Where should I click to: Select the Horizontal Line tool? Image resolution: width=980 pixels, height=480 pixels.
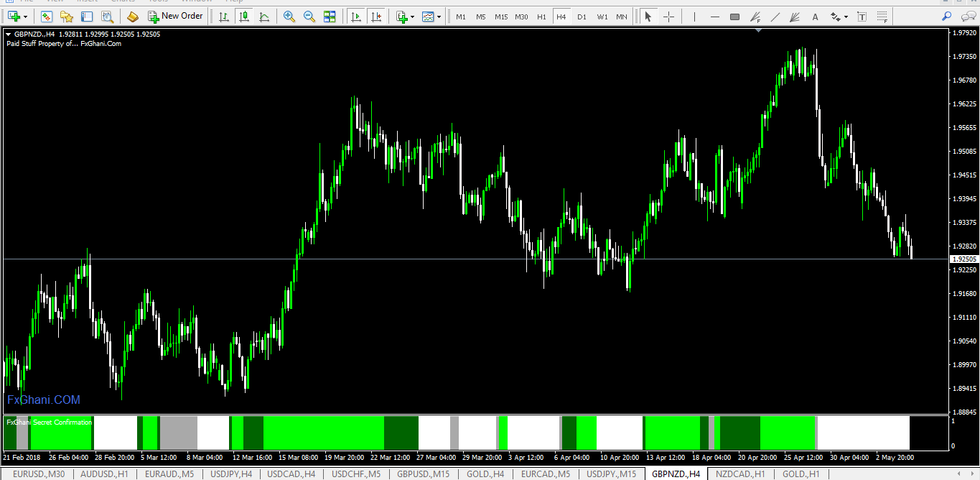coord(714,16)
